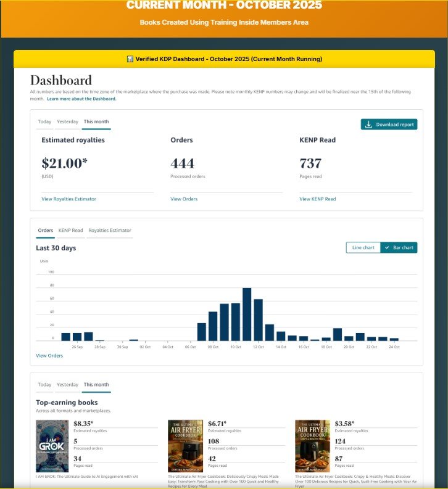Open the I AM GROK book cover
The image size is (448, 489).
coord(52,446)
